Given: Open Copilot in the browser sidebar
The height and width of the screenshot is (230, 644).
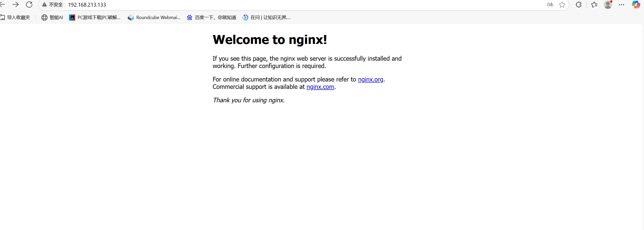Looking at the screenshot, I should [636, 5].
